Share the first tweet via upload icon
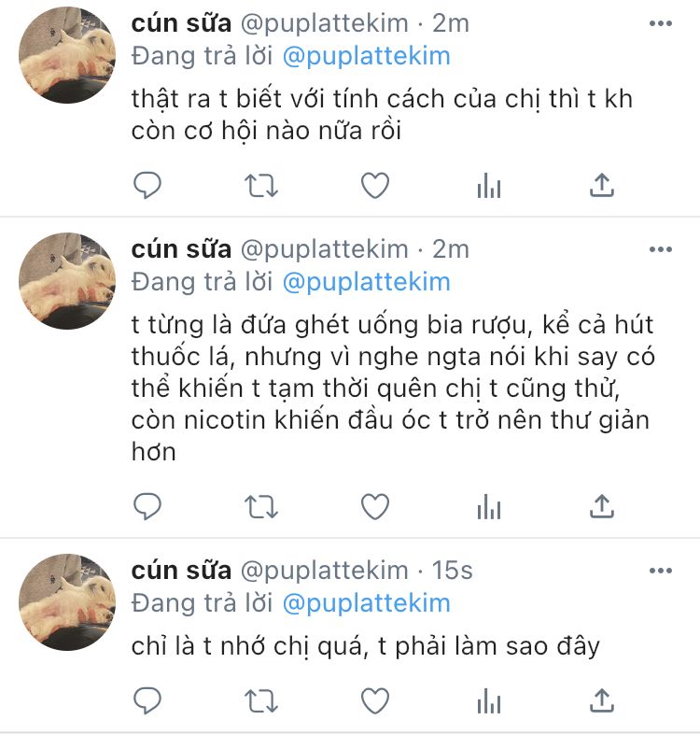Screen dimensions: 700x734 point(602,185)
